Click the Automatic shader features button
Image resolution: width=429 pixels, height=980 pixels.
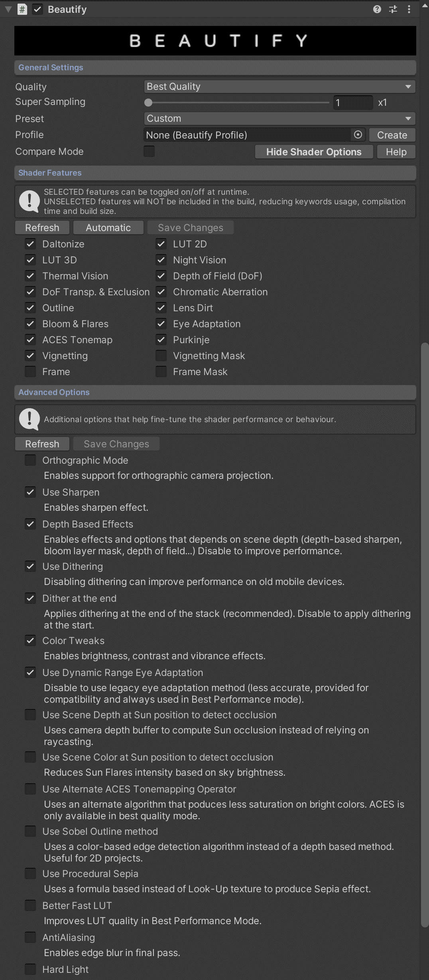[108, 228]
